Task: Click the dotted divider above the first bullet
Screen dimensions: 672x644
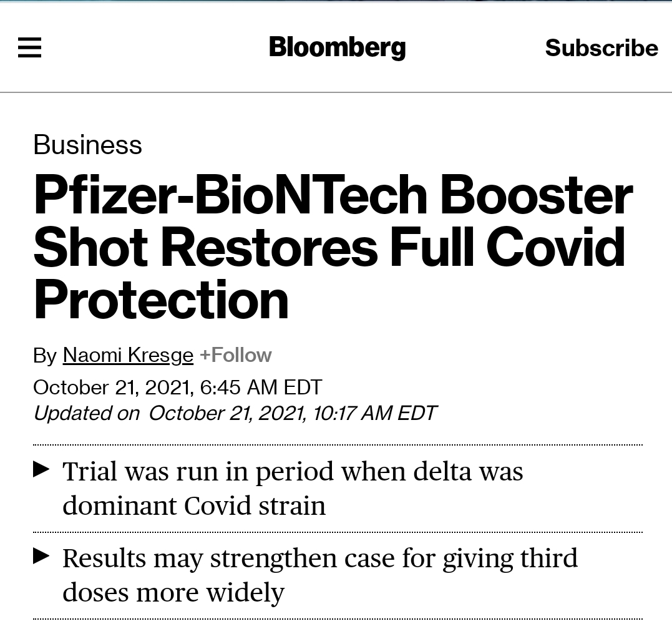Action: tap(337, 445)
